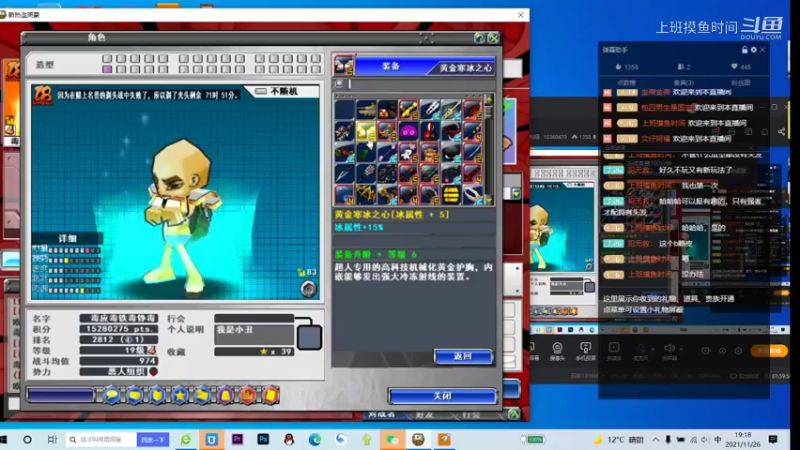Click the 收藏 star x 39 value
800x450 pixels.
(254, 352)
